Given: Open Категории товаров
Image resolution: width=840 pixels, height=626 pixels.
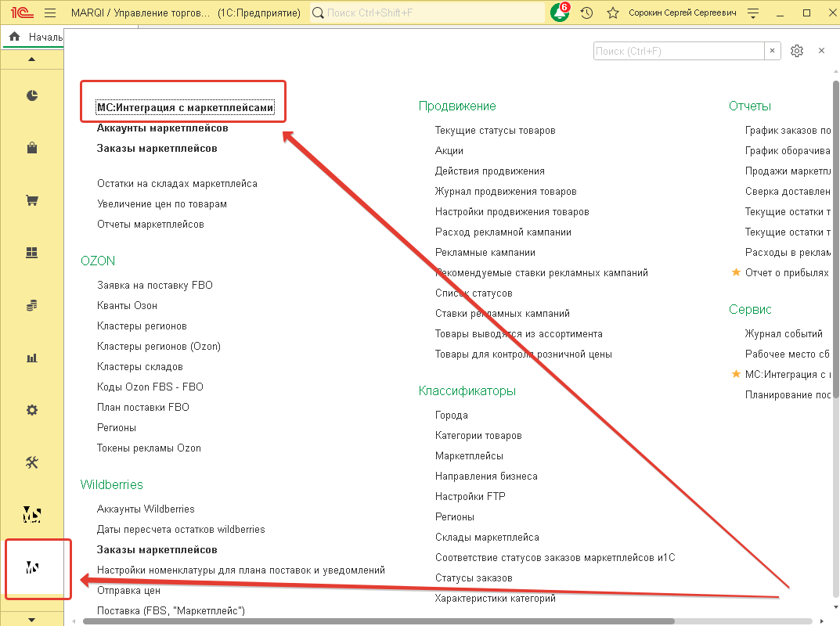Looking at the screenshot, I should coord(478,435).
